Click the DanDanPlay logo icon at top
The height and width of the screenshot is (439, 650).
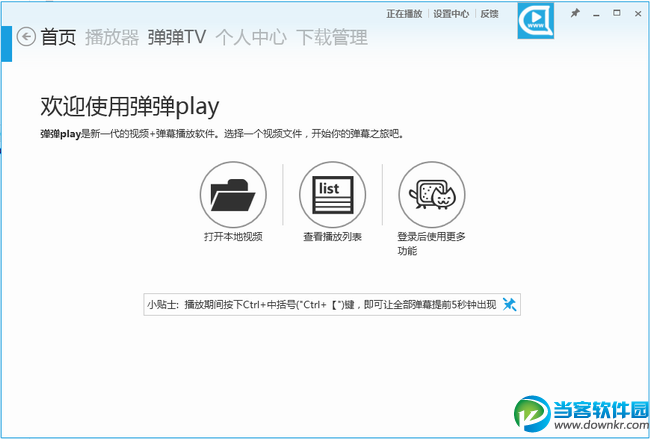tap(536, 21)
